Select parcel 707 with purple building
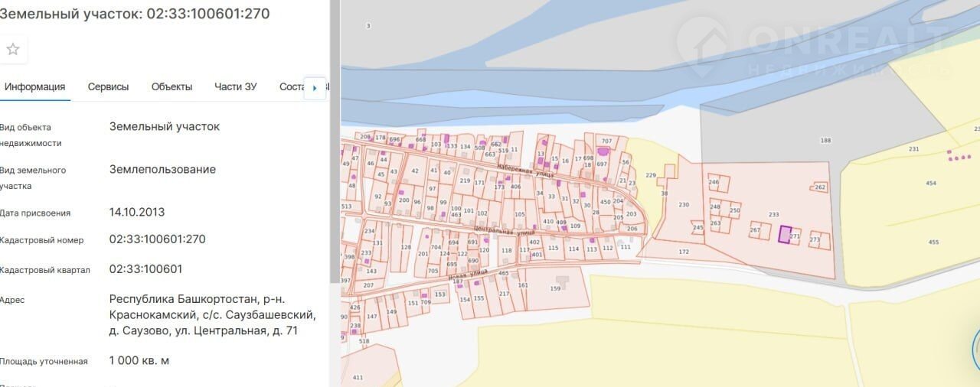 tap(606, 142)
